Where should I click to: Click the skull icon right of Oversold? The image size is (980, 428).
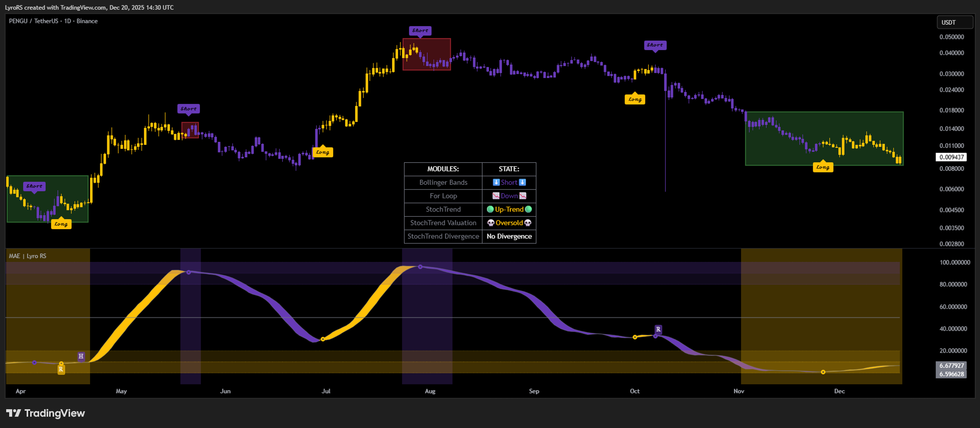tap(528, 223)
